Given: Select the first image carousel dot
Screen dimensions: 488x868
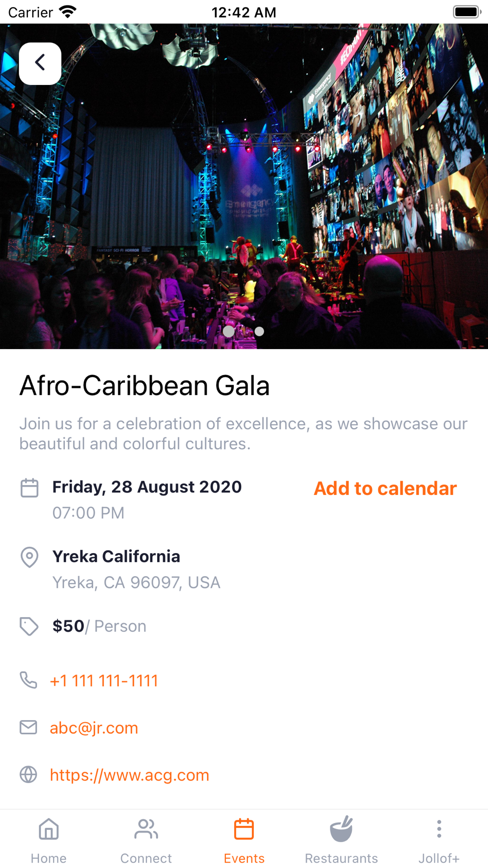Looking at the screenshot, I should point(228,331).
